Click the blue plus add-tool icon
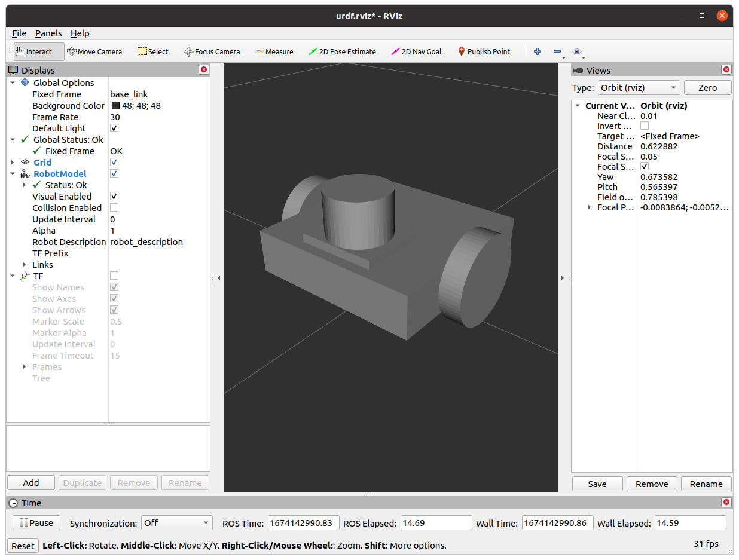The height and width of the screenshot is (560, 739). click(x=538, y=51)
